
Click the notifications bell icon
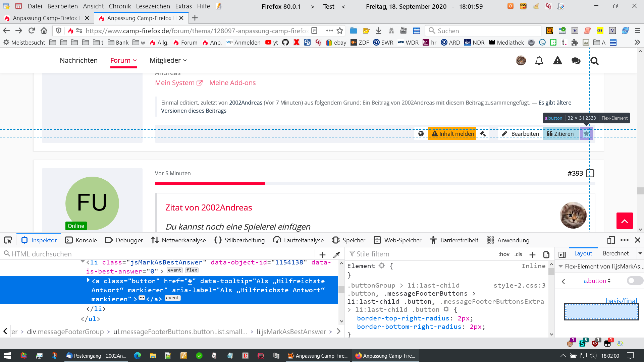pyautogui.click(x=539, y=61)
